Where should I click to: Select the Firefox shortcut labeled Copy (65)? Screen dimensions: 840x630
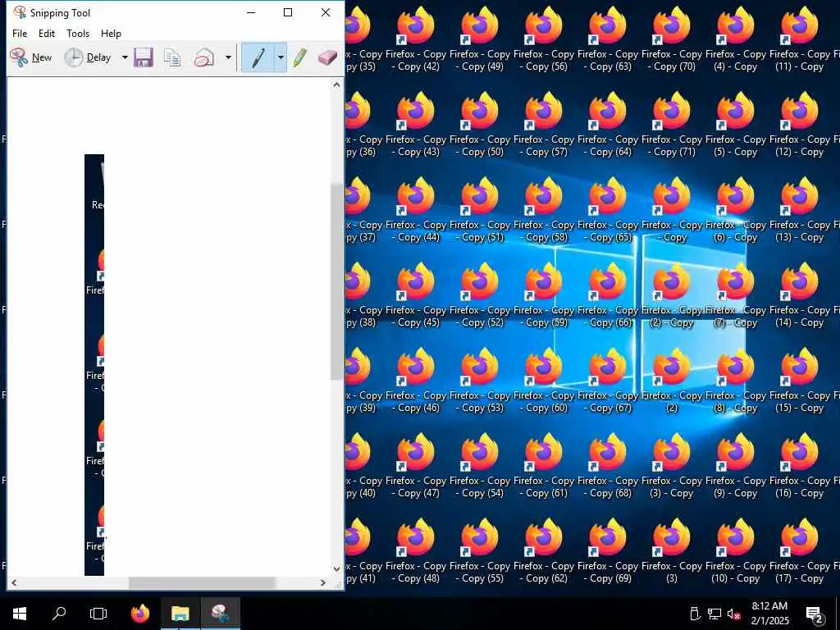608,209
